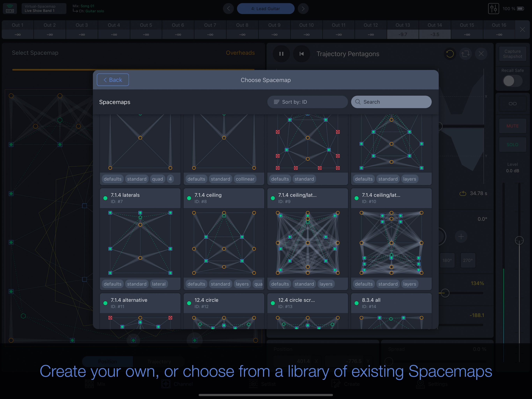Click the trajectory loop circular-arrow icon
Viewport: 532px width, 399px height.
450,54
